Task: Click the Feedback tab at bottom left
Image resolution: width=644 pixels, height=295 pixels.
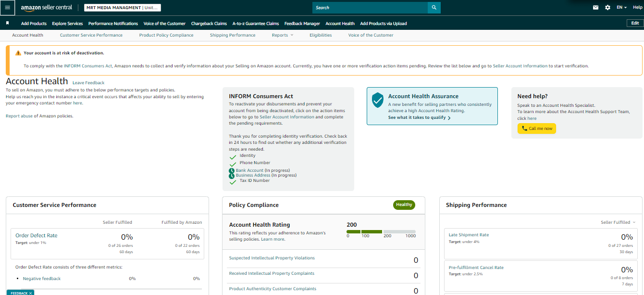Action: (x=19, y=293)
